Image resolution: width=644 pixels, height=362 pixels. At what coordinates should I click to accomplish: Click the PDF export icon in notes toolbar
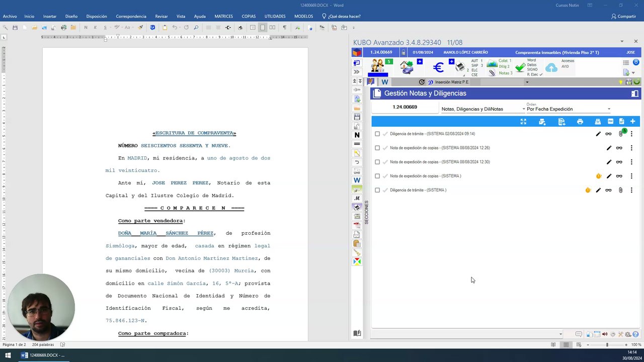point(610,121)
